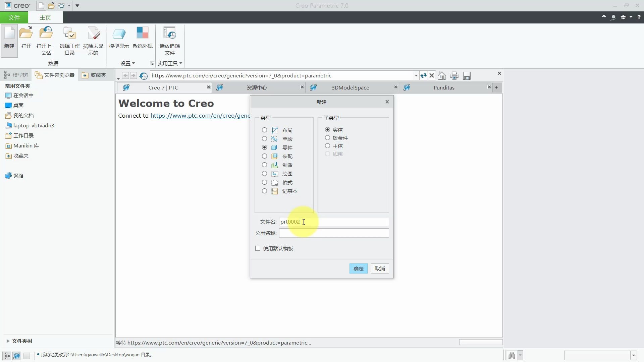Open the quick access toolbar customize dropdown
Screen dimensions: 644x362
pyautogui.click(x=77, y=6)
